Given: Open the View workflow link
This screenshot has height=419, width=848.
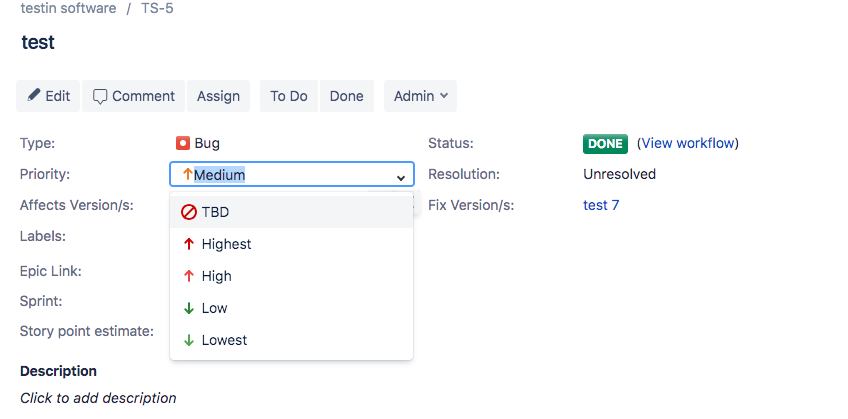Looking at the screenshot, I should (x=688, y=143).
